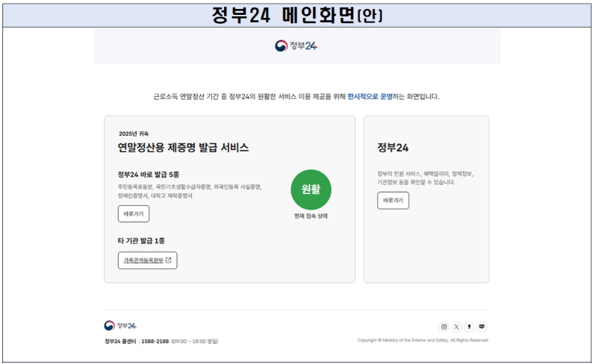Click the highlighted 한시적으로 운영 text
Viewport: 593px width, 364px height.
[370, 96]
